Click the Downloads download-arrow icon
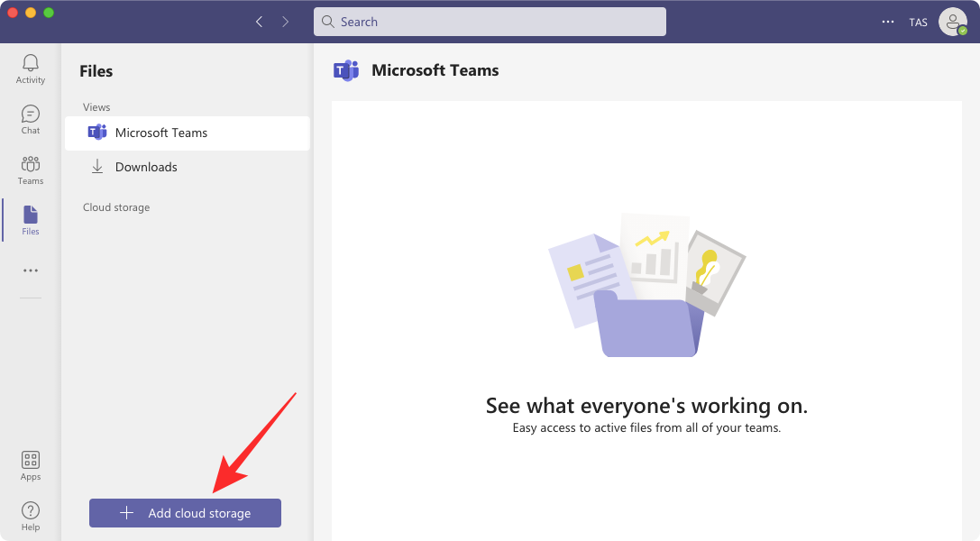This screenshot has width=980, height=541. 97,167
